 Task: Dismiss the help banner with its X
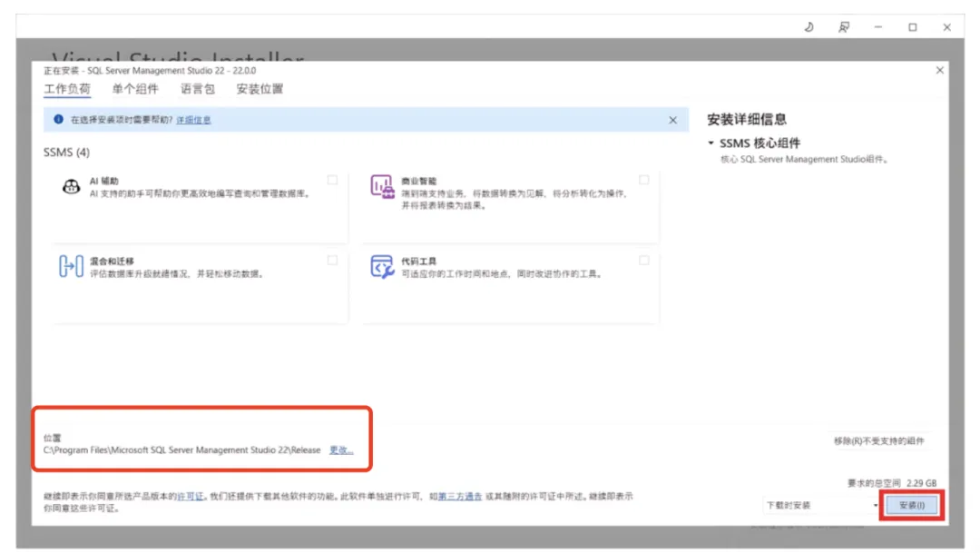point(672,120)
